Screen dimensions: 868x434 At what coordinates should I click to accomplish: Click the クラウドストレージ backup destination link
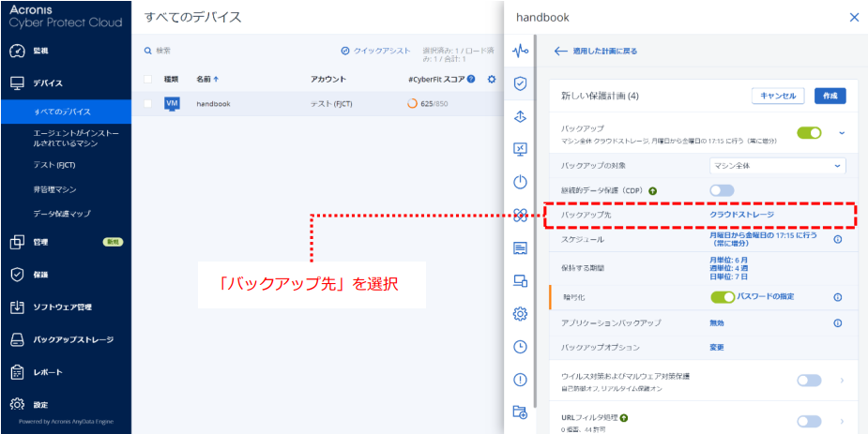pos(741,215)
